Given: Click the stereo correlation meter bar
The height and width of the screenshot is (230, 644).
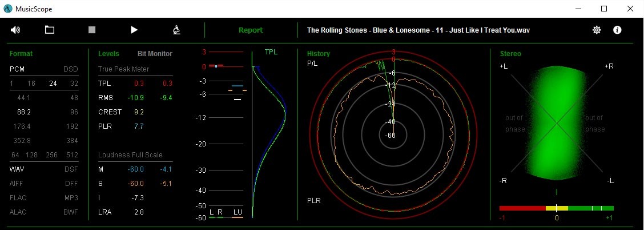Looking at the screenshot, I should point(556,208).
